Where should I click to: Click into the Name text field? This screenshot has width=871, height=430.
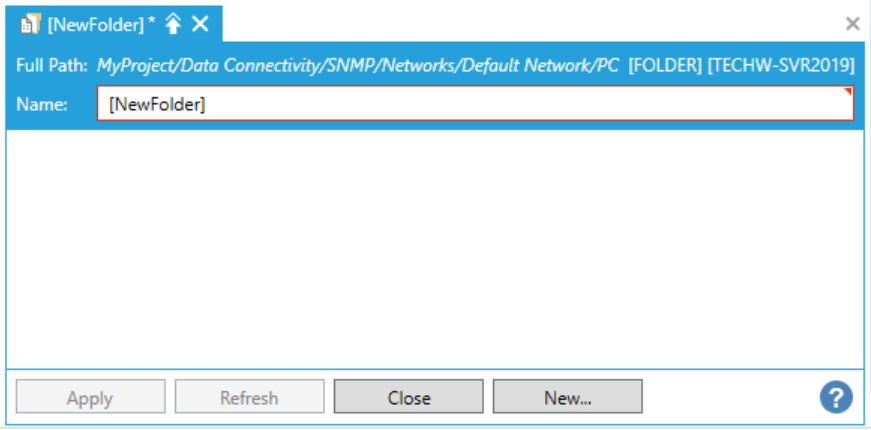coord(475,104)
